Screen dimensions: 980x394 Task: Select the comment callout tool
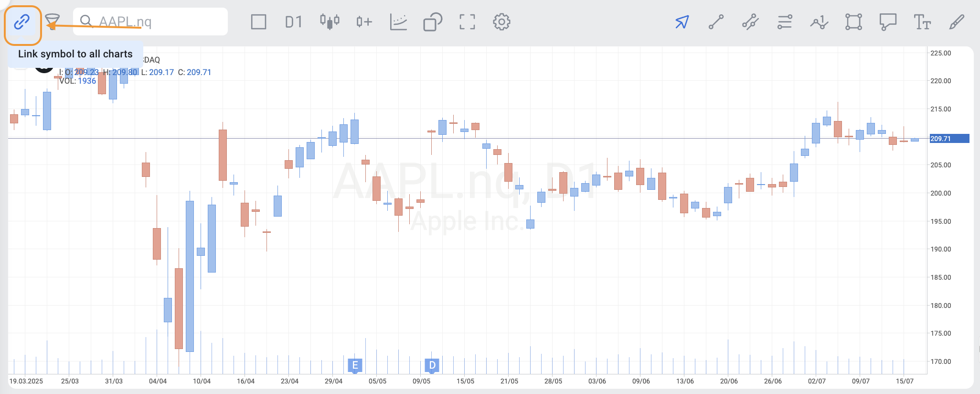pyautogui.click(x=888, y=22)
